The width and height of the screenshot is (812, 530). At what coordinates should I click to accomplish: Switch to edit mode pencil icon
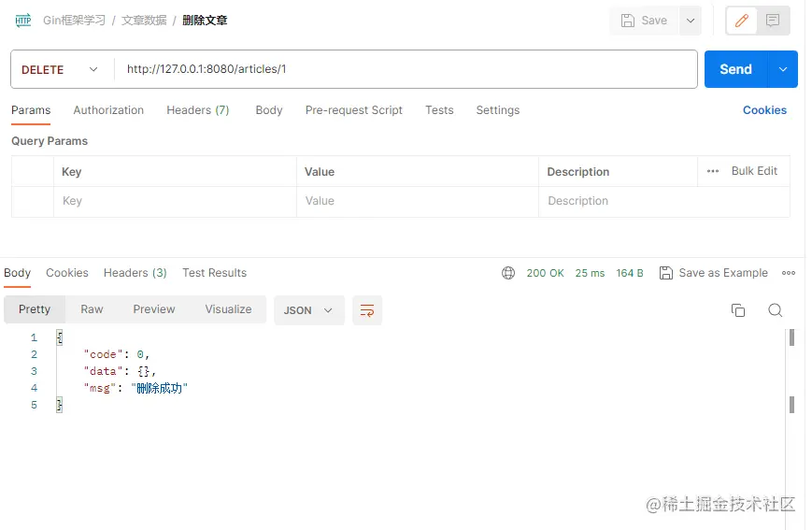(x=742, y=21)
